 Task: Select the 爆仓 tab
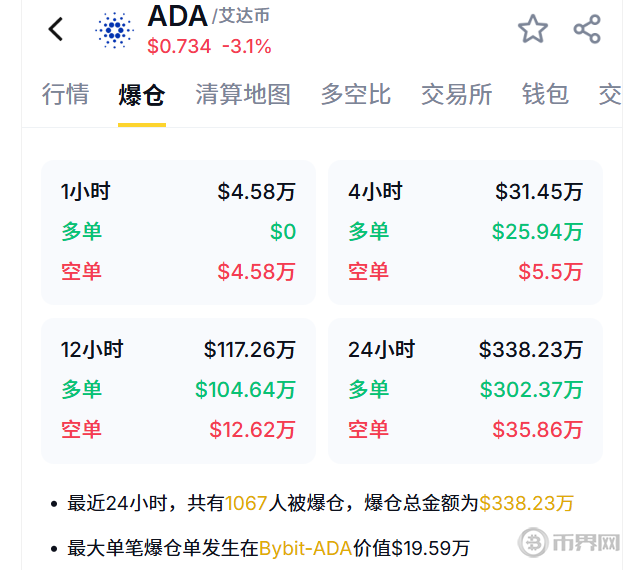point(142,95)
